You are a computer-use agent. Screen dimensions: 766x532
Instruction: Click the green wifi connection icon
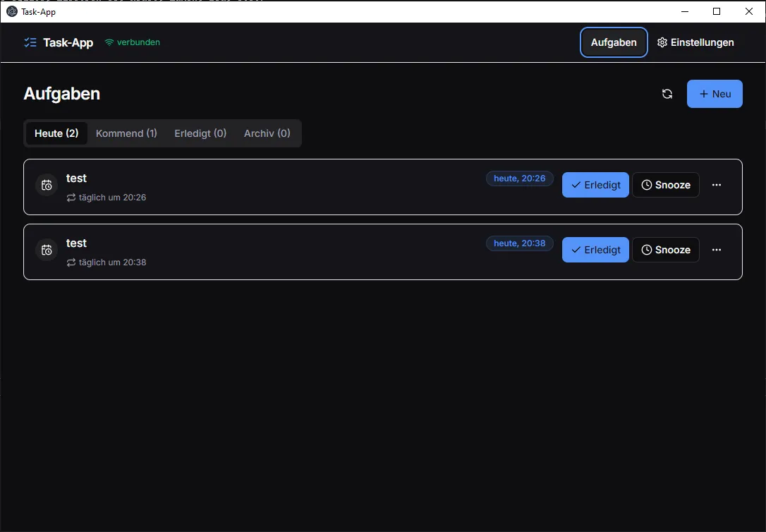109,42
